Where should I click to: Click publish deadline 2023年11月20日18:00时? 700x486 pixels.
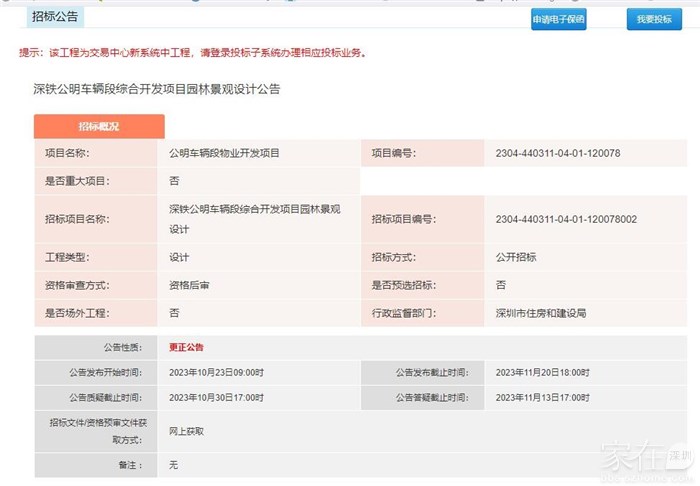[x=542, y=372]
